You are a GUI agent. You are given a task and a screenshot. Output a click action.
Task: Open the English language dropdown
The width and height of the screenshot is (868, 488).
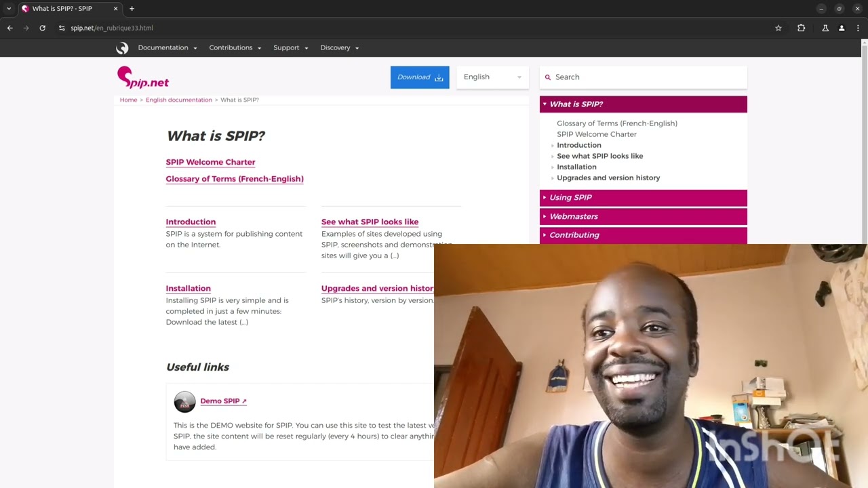point(492,77)
